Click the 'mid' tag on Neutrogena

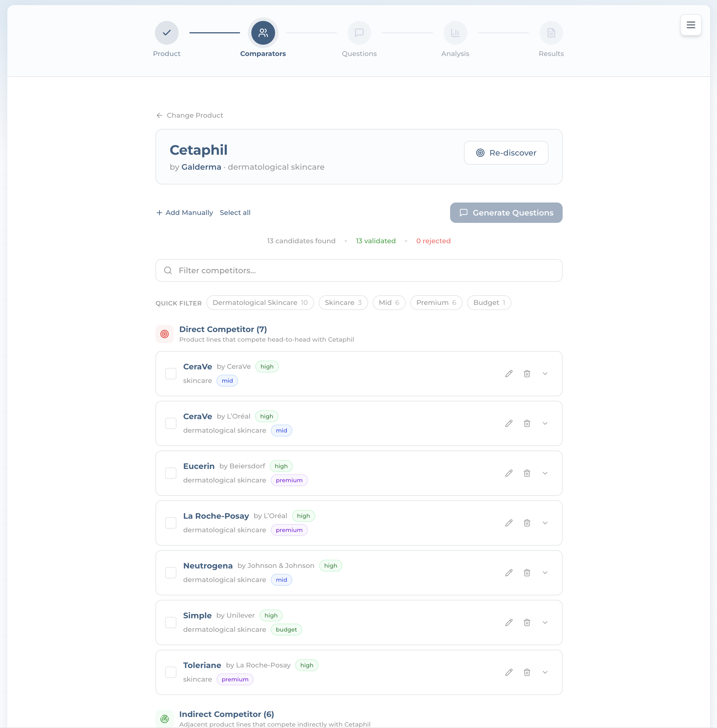[x=281, y=580]
